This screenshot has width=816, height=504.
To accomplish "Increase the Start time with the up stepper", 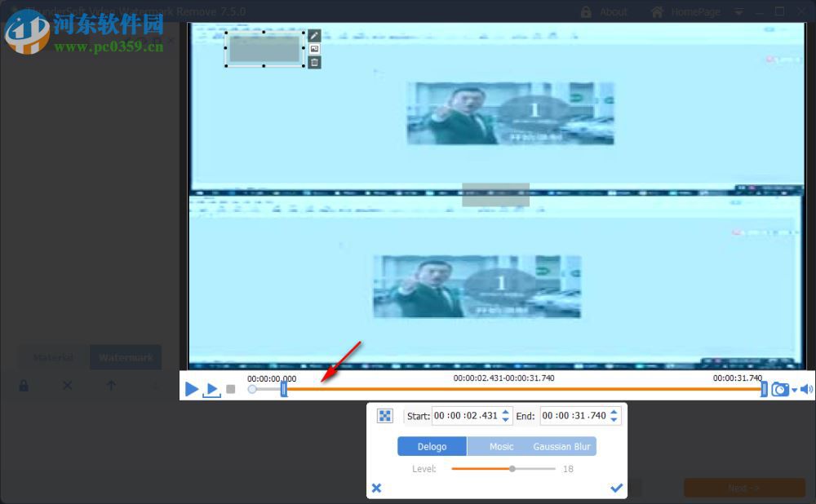I will [x=506, y=411].
